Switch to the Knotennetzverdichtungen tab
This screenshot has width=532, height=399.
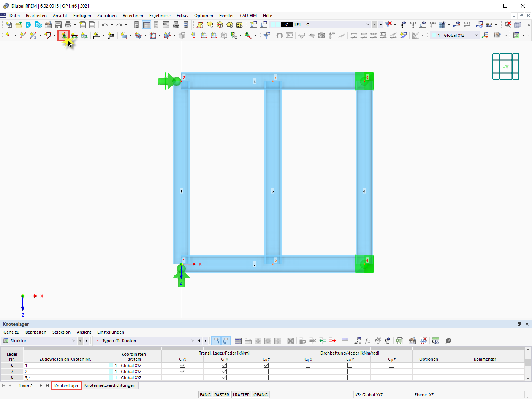coord(110,385)
